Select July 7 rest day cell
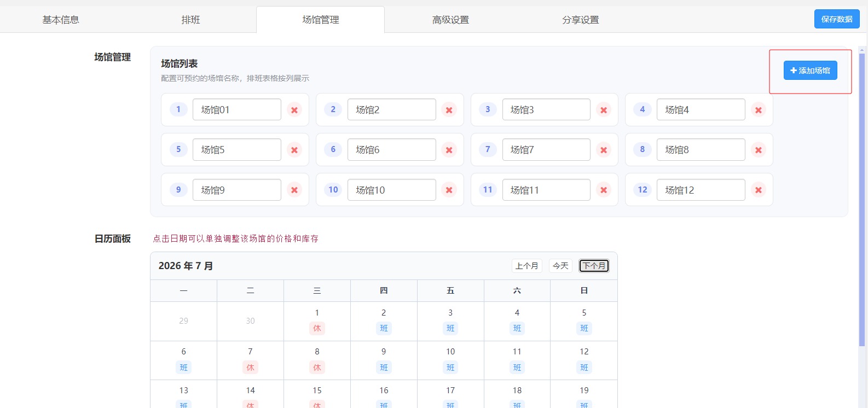This screenshot has height=408, width=868. [x=250, y=360]
